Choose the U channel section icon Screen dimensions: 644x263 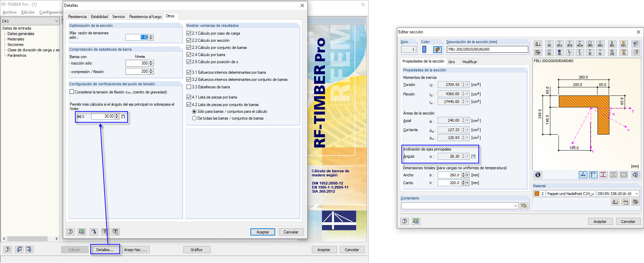[580, 53]
